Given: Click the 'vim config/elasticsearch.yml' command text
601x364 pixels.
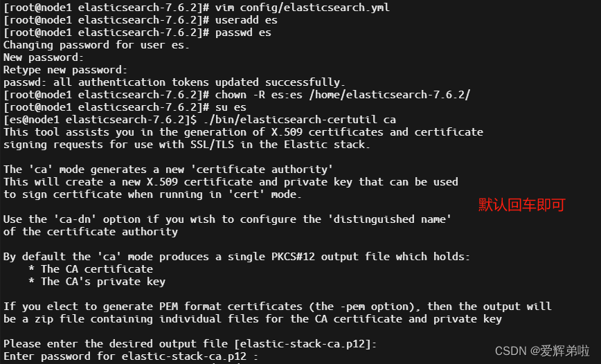Looking at the screenshot, I should (302, 8).
